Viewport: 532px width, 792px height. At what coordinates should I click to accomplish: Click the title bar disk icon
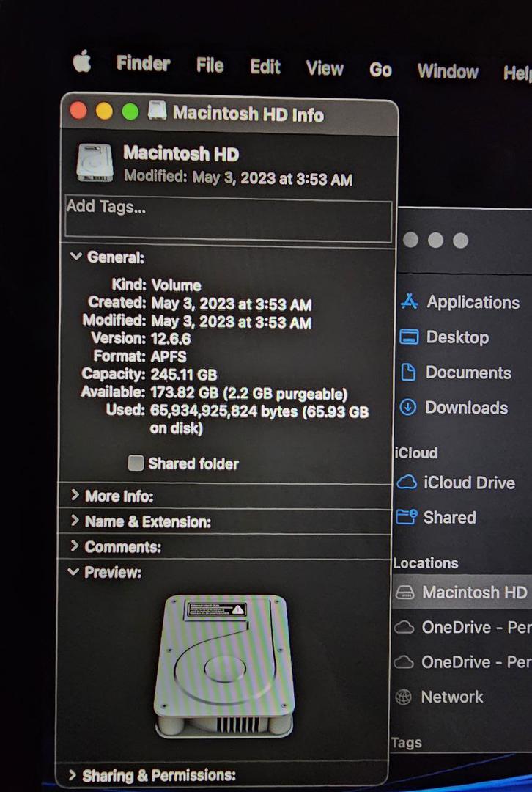(x=157, y=111)
